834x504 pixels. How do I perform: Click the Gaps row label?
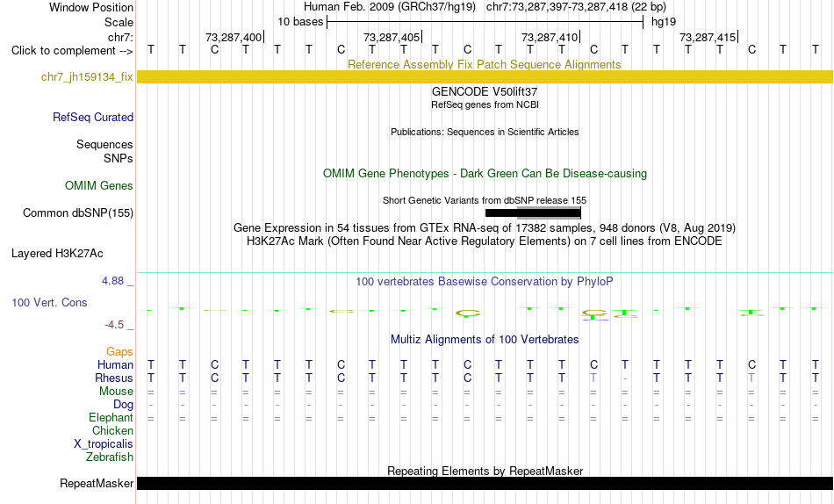(119, 352)
